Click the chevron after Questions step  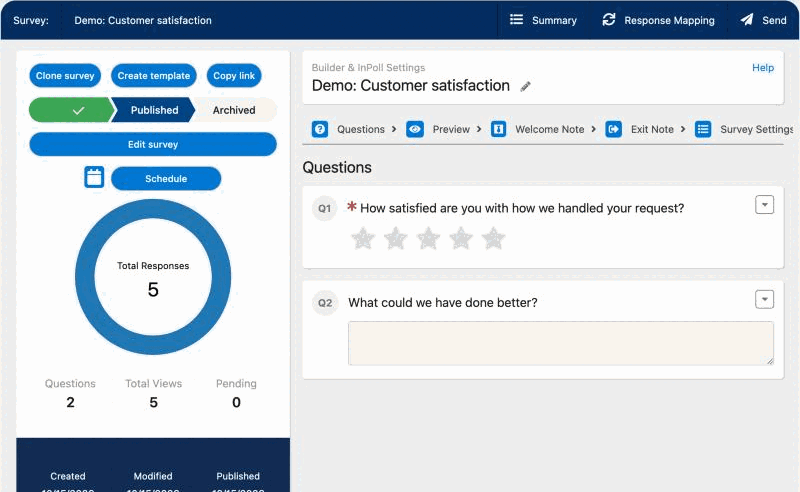click(394, 129)
